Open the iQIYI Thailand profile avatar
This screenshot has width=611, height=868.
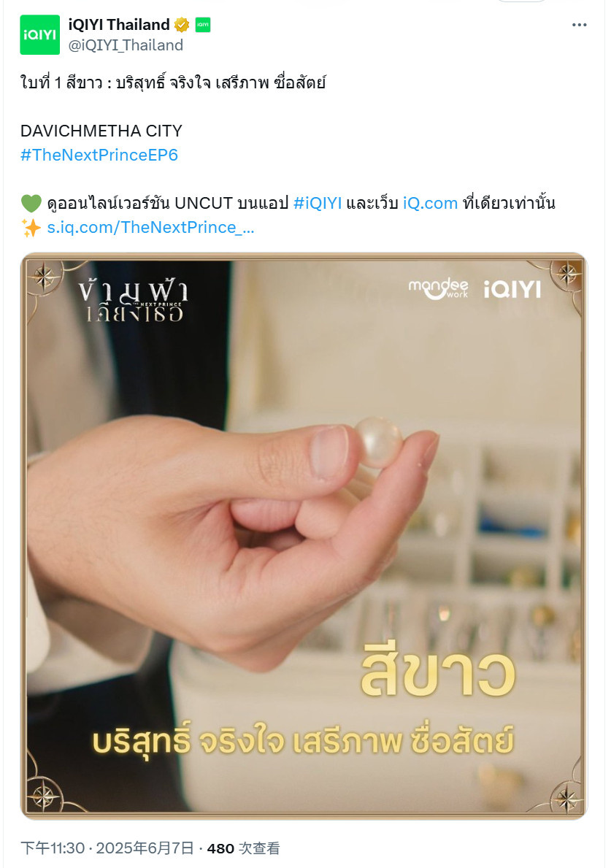click(40, 35)
